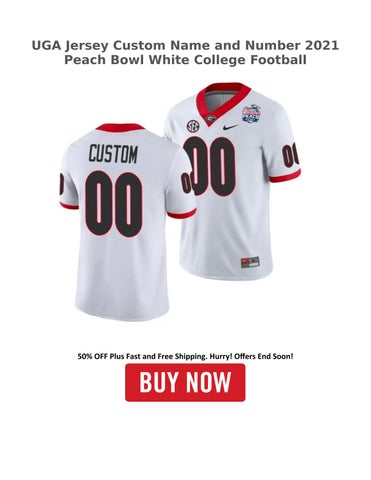
Task: Click the Nike swoosh on front jersey
Action: (231, 127)
